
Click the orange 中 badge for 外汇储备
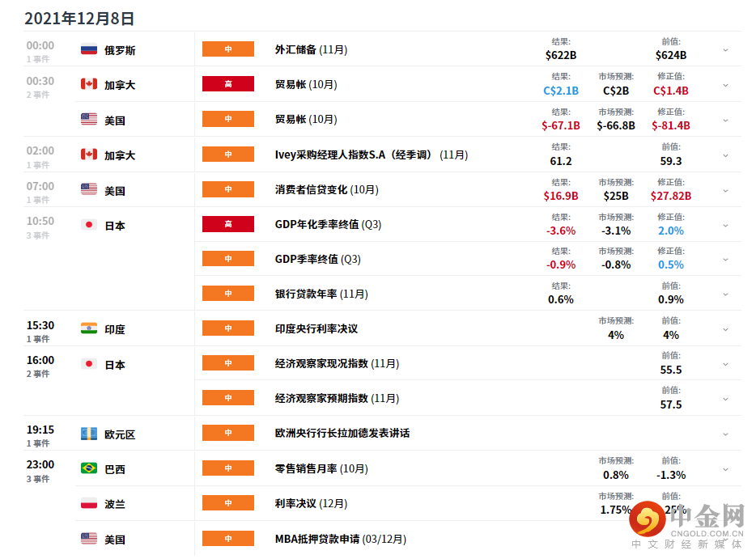tap(228, 49)
